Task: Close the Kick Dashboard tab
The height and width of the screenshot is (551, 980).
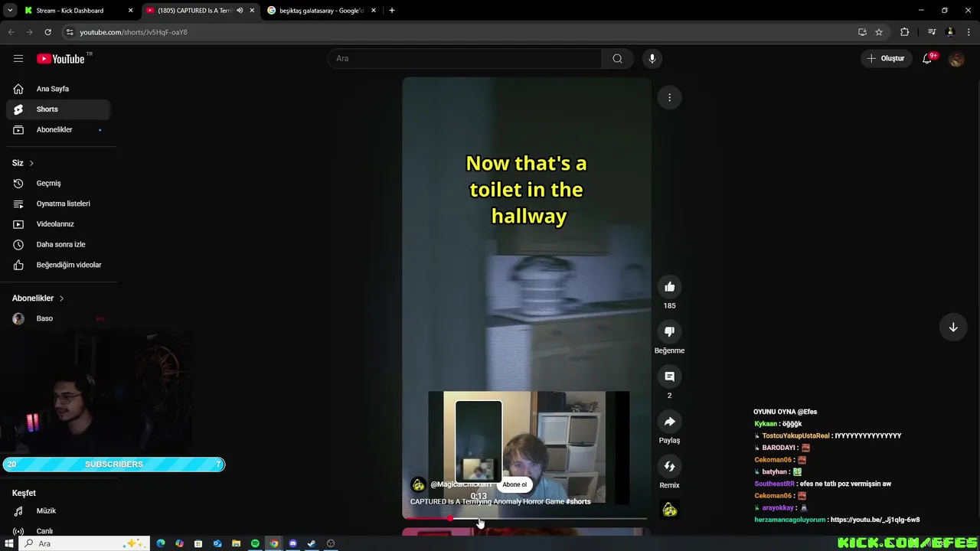Action: tap(130, 11)
